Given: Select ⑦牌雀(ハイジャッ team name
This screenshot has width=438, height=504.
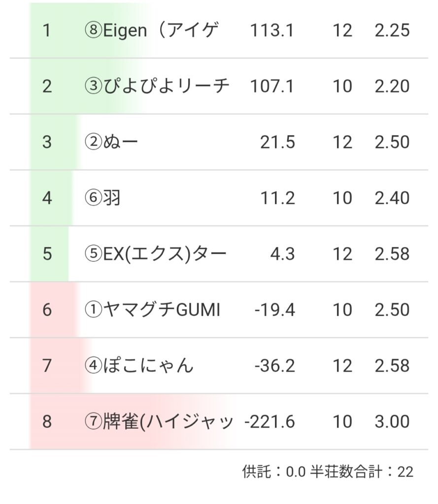Looking at the screenshot, I should tap(159, 422).
